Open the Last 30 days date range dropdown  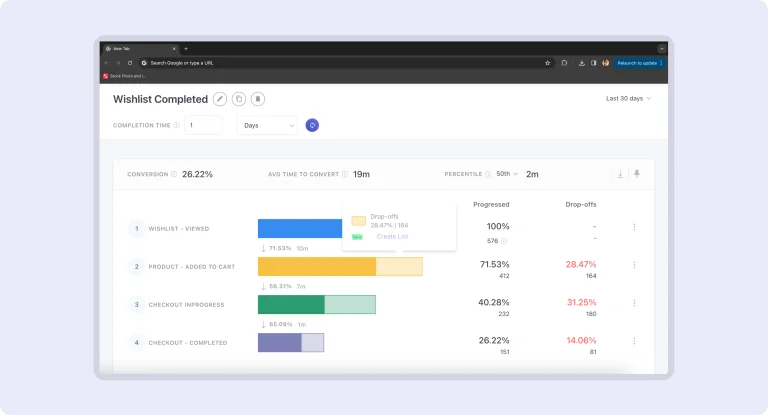pos(628,99)
